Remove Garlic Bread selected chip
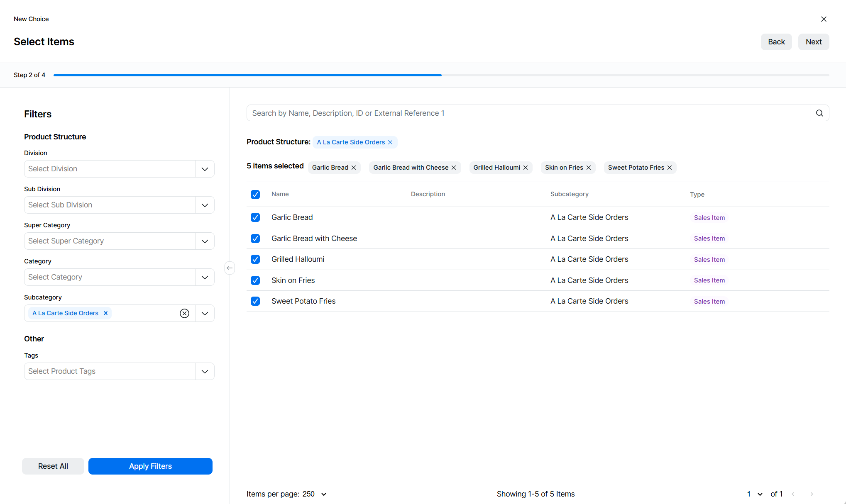Image resolution: width=846 pixels, height=504 pixels. (x=354, y=168)
